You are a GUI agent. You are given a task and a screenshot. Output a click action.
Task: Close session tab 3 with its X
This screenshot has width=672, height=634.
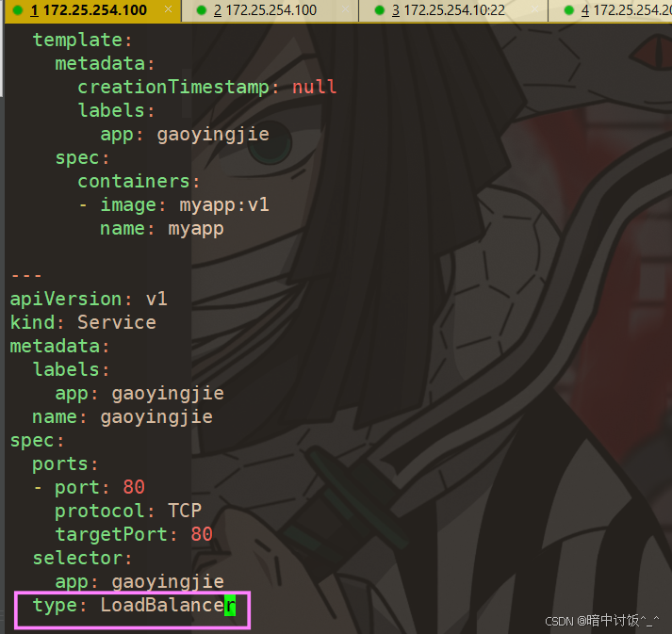coord(534,9)
